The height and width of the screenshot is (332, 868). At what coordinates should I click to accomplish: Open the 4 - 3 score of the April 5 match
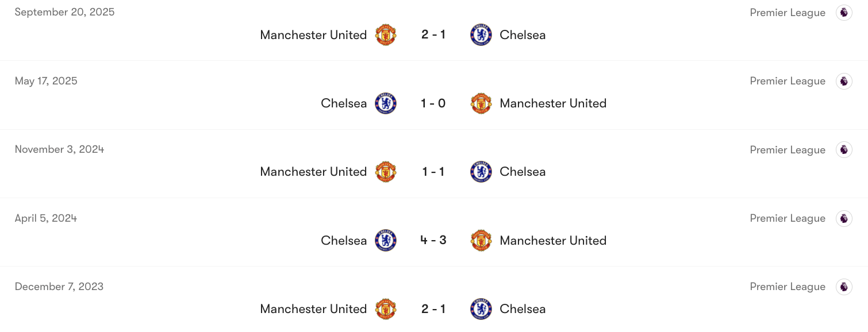pos(433,240)
